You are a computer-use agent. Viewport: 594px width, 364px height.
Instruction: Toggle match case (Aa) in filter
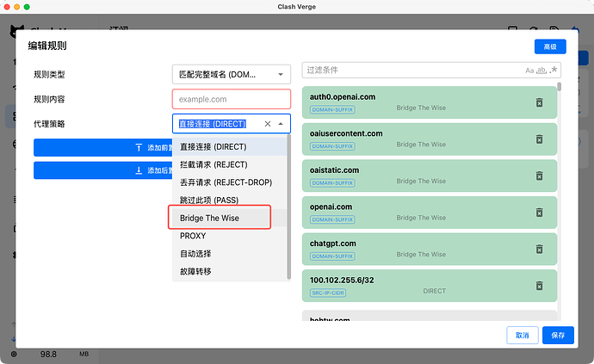pyautogui.click(x=529, y=71)
